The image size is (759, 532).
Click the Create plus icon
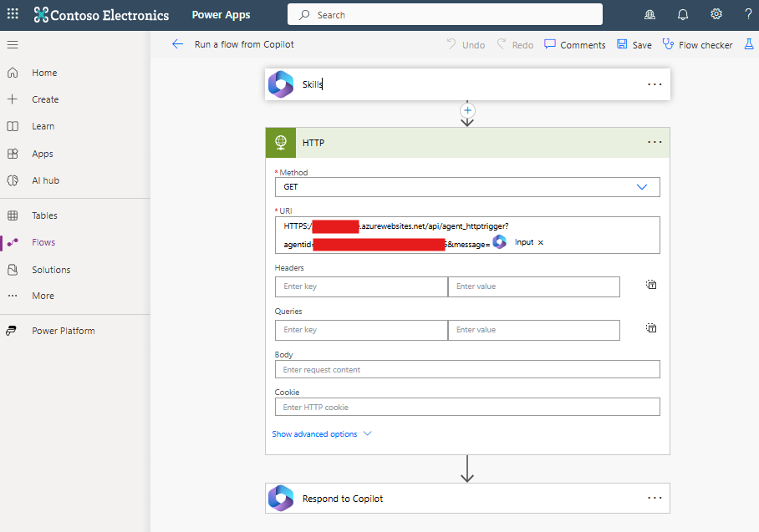(13, 99)
